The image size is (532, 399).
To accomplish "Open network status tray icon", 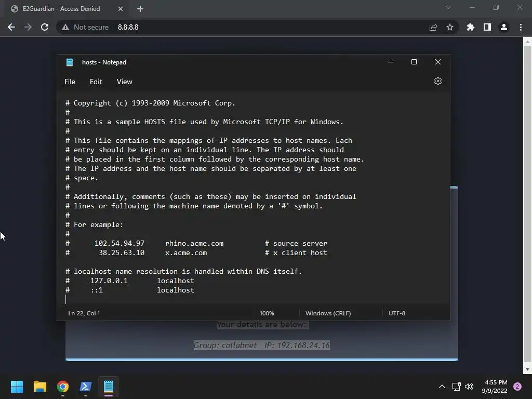I will pyautogui.click(x=456, y=387).
